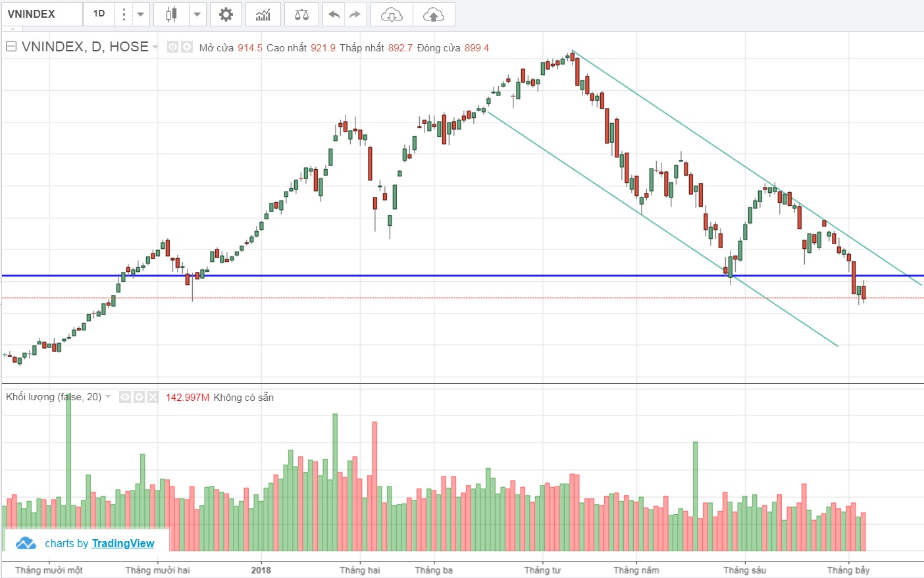Open VNINDEX series settings gear
Viewport: 924px width, 578px height.
187,47
